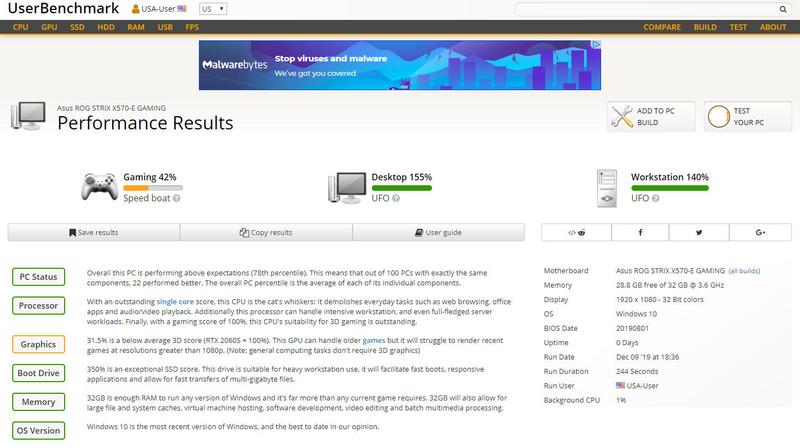
Task: Click the game controller Gaming icon
Action: point(99,187)
